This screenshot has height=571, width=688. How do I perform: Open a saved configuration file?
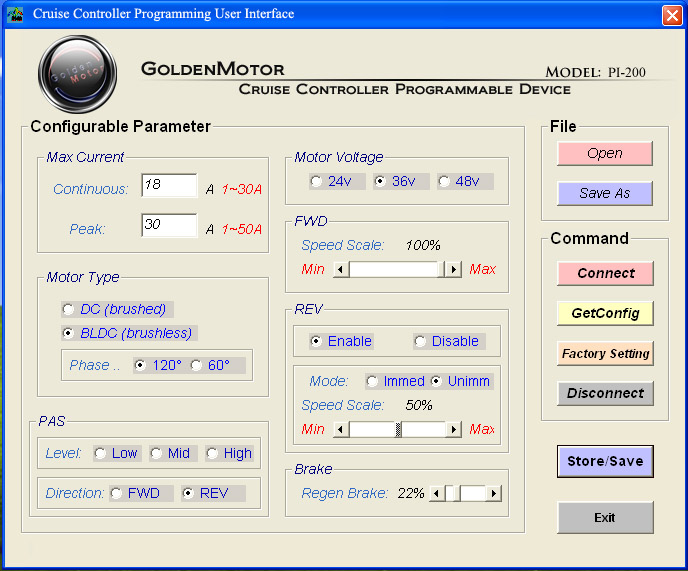click(x=605, y=153)
